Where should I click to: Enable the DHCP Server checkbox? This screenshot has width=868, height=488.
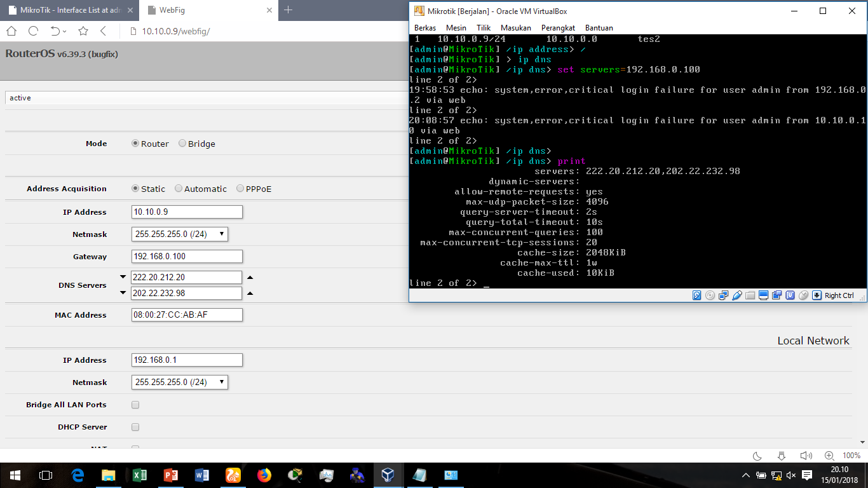click(135, 427)
